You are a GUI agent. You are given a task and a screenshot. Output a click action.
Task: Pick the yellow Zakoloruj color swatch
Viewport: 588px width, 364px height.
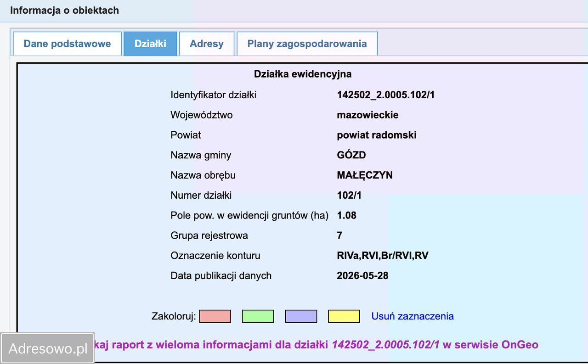click(344, 316)
